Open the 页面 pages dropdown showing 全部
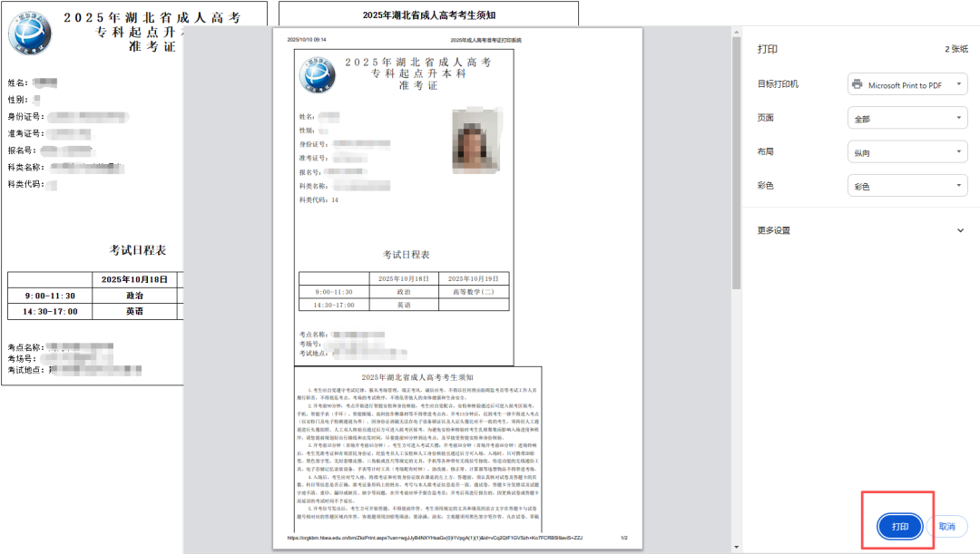 tap(906, 119)
